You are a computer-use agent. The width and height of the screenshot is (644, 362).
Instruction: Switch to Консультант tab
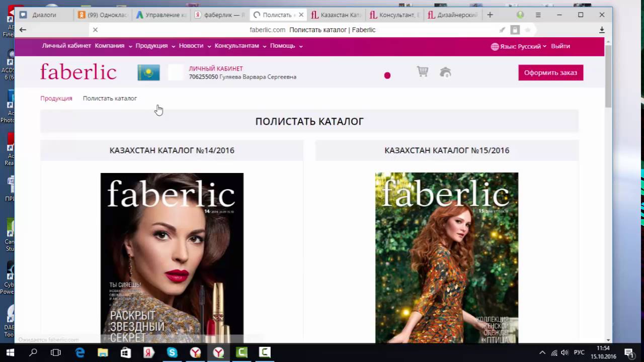[x=394, y=15]
